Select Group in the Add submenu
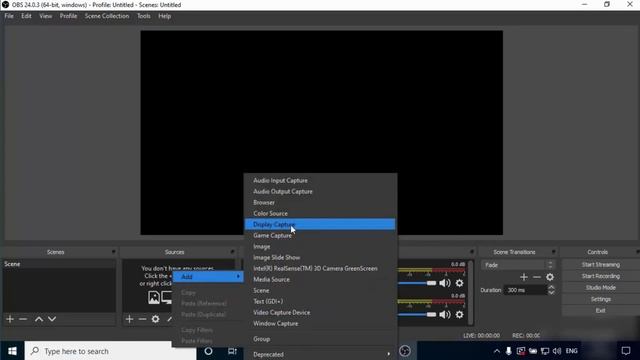 320,339
